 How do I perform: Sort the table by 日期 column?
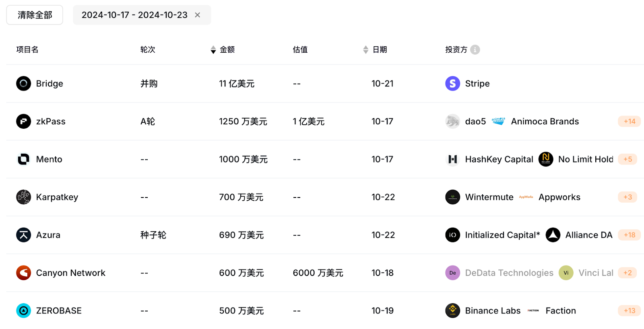pos(365,49)
